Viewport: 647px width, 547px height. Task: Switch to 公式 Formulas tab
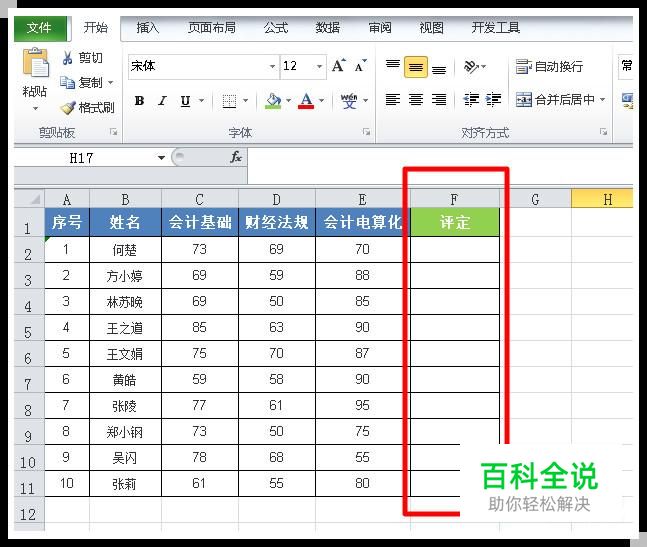pos(276,28)
